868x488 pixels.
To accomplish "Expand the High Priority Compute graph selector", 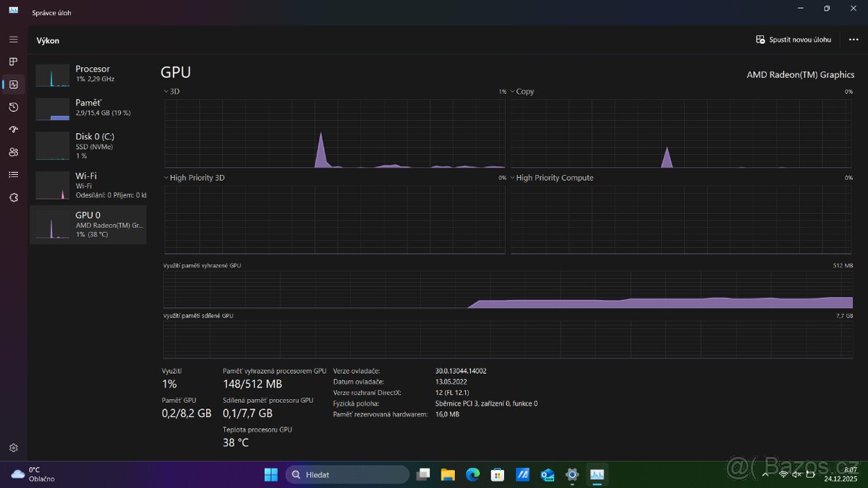I will 514,177.
